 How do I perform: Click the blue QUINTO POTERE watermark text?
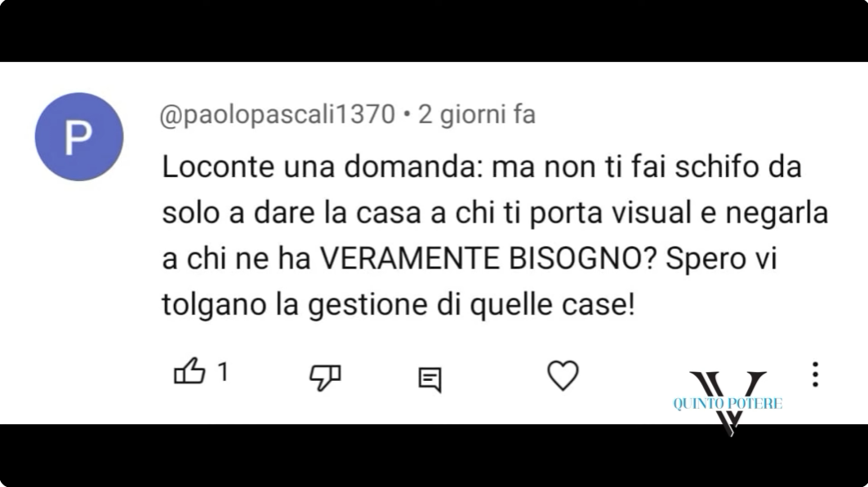pyautogui.click(x=728, y=404)
